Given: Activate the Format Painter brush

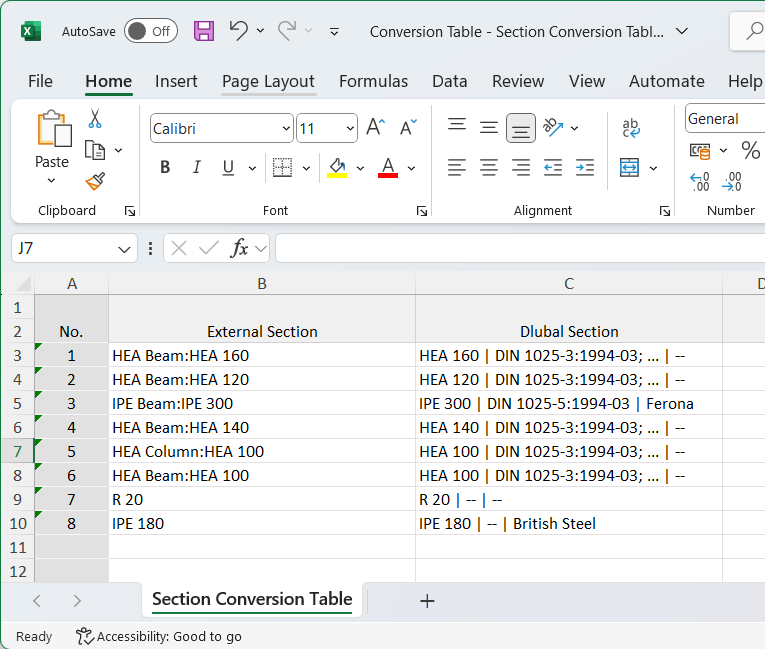Looking at the screenshot, I should click(x=95, y=182).
